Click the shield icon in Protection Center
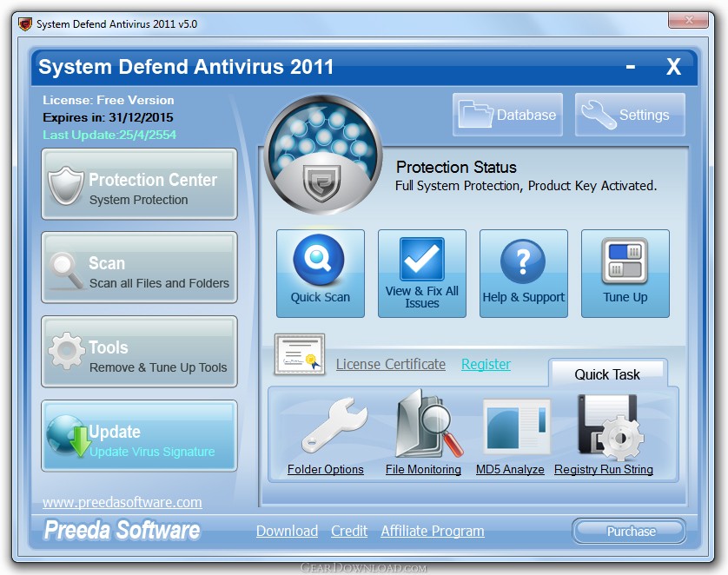This screenshot has width=728, height=575. (66, 186)
